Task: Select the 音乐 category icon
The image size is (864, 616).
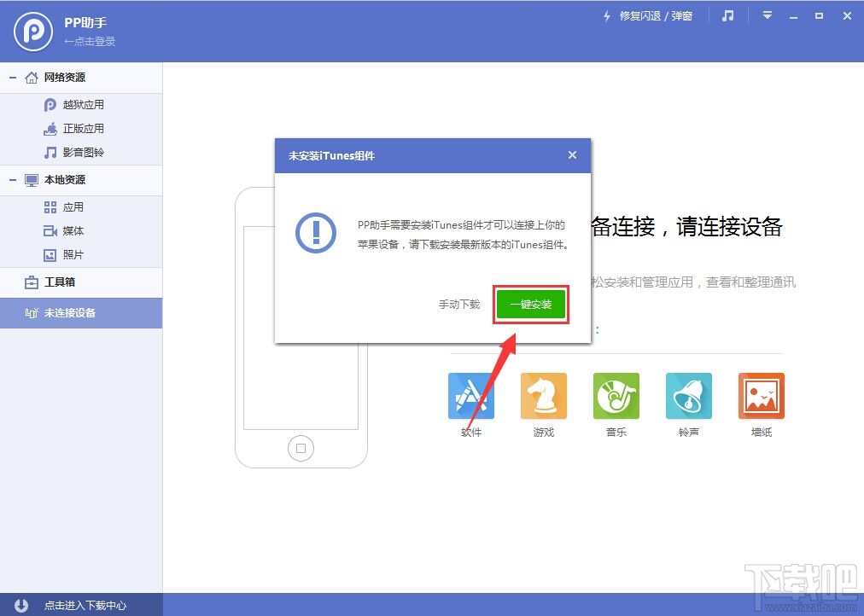Action: pos(616,395)
